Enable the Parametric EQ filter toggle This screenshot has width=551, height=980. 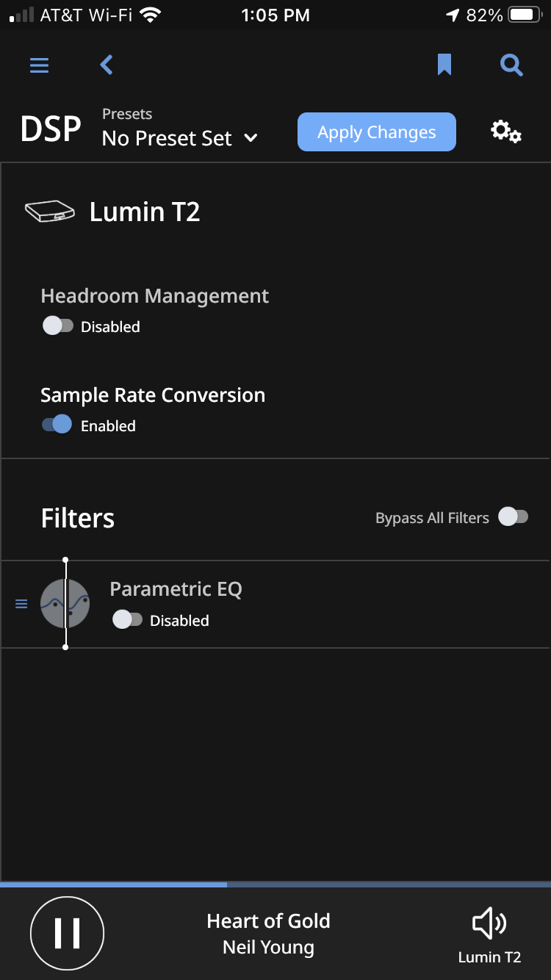click(x=127, y=620)
